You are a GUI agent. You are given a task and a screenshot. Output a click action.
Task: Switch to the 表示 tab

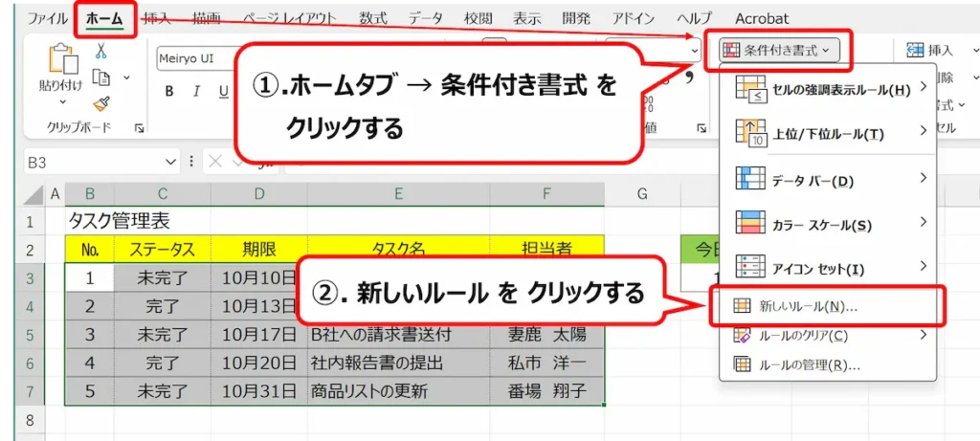click(x=527, y=18)
